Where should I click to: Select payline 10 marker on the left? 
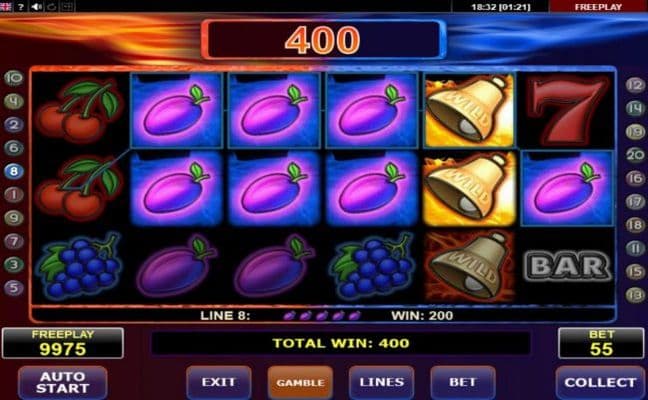14,78
